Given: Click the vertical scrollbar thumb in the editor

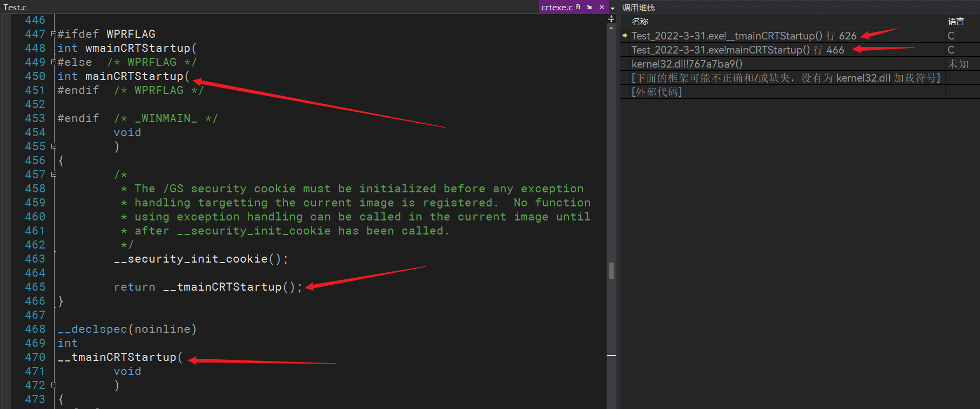Looking at the screenshot, I should (x=612, y=270).
